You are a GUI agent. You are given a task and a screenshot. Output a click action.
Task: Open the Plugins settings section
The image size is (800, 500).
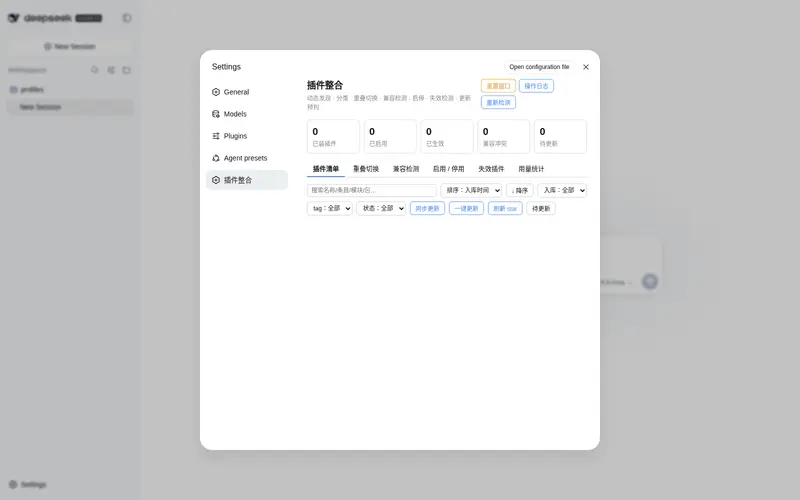[x=247, y=136]
